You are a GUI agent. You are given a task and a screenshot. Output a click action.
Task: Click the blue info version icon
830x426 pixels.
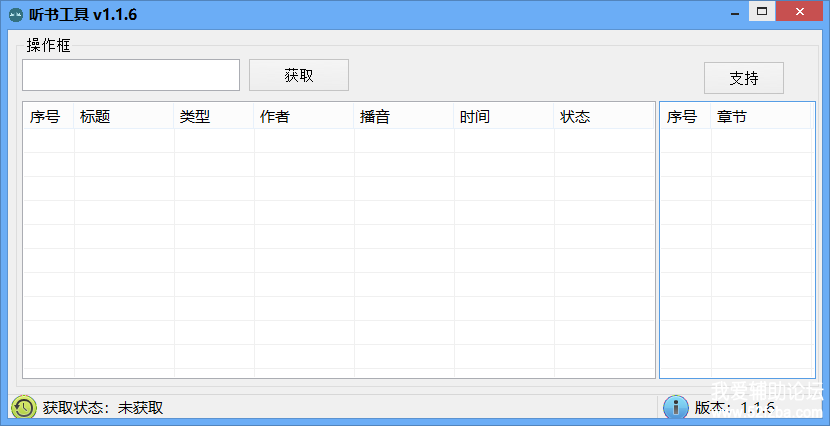coord(675,407)
